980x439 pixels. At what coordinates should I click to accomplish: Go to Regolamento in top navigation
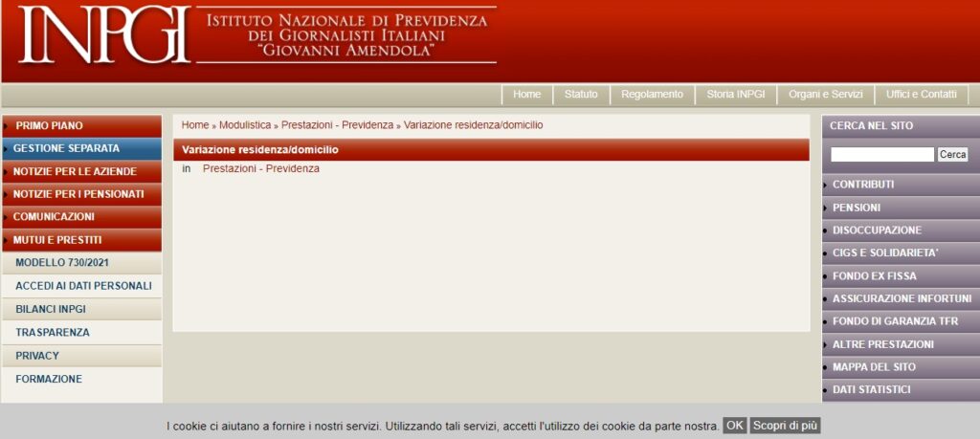652,95
